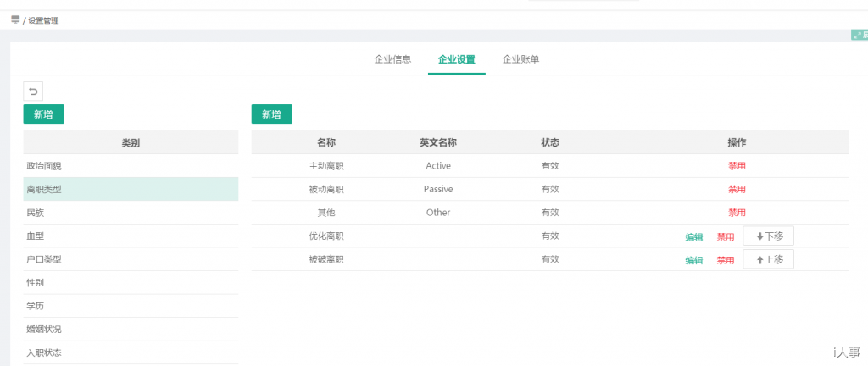Select 离职类型 category
The image size is (868, 366).
click(131, 189)
